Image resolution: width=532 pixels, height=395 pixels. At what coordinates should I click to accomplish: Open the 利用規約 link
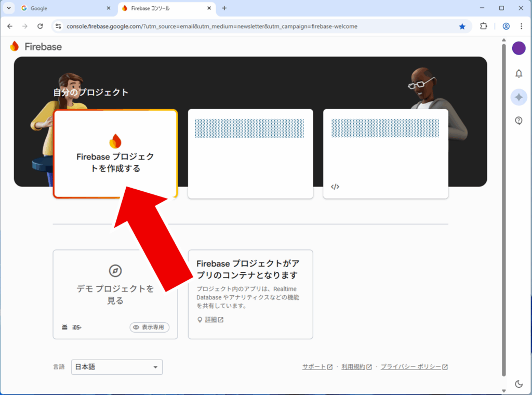tap(356, 367)
